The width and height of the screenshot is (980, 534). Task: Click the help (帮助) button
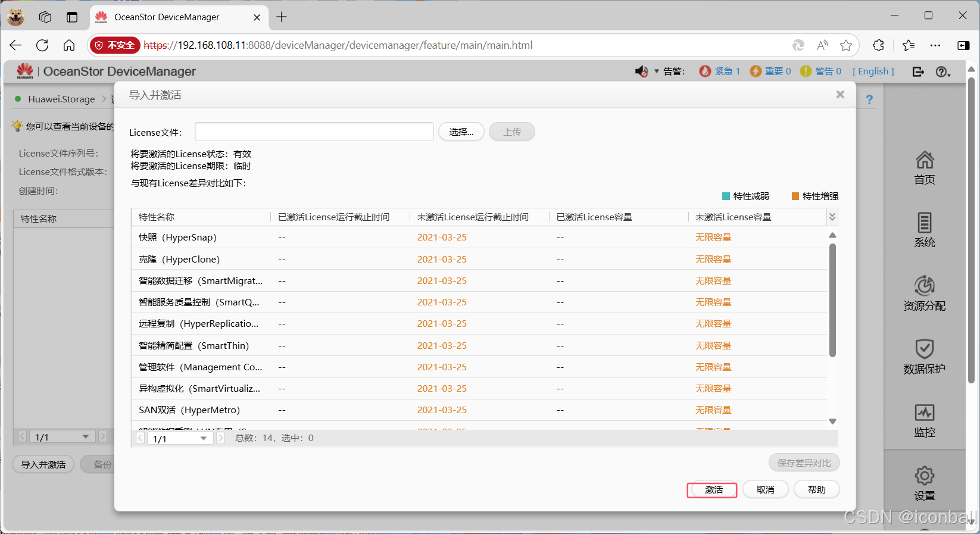[817, 489]
